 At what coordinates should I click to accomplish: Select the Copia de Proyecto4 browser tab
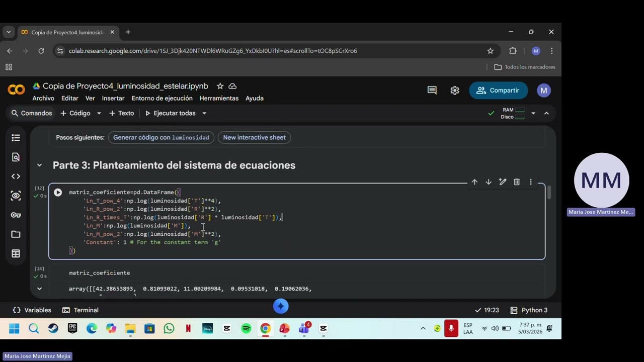pyautogui.click(x=68, y=32)
